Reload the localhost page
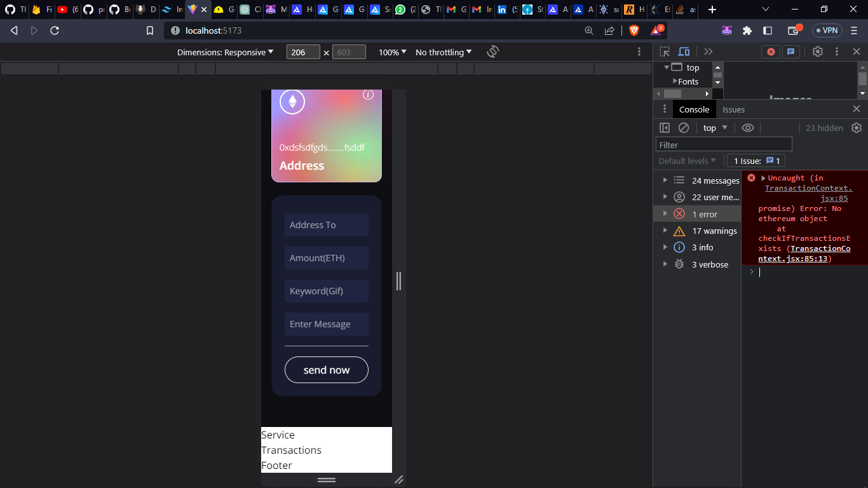 coord(55,30)
